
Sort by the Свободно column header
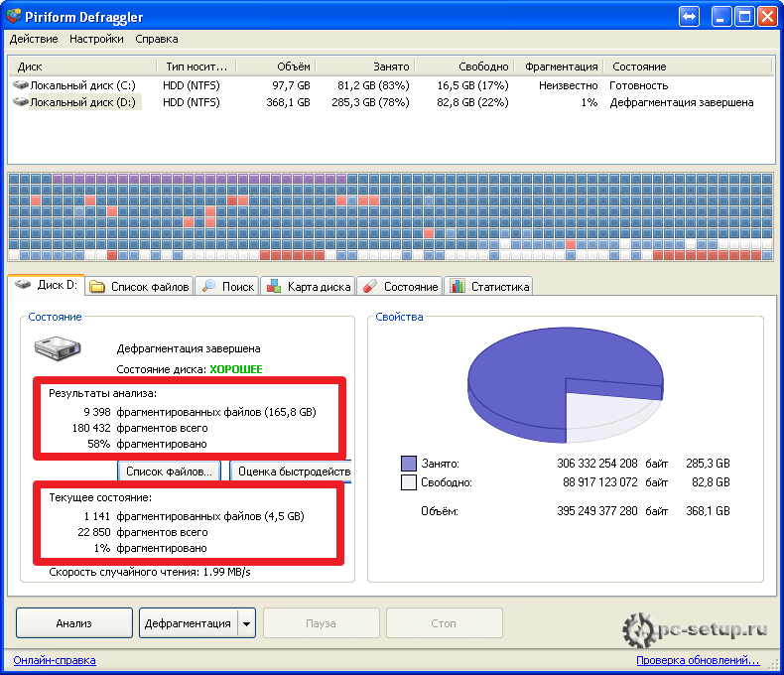[464, 66]
